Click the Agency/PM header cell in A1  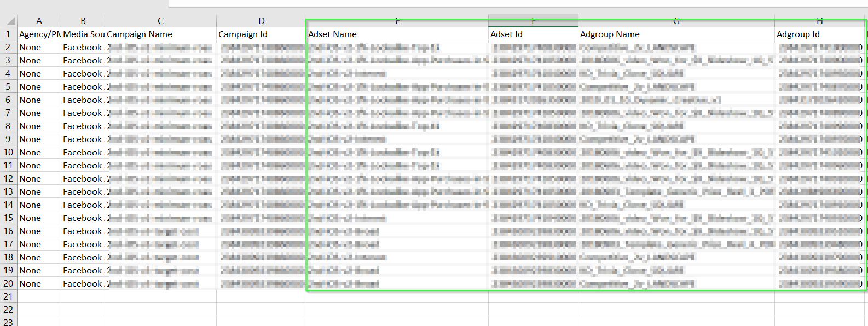39,34
